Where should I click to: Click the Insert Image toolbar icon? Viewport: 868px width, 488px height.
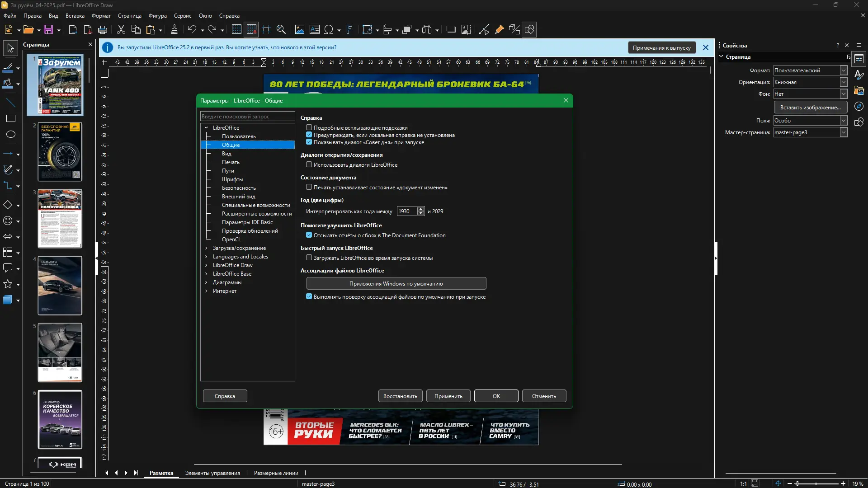coord(299,30)
